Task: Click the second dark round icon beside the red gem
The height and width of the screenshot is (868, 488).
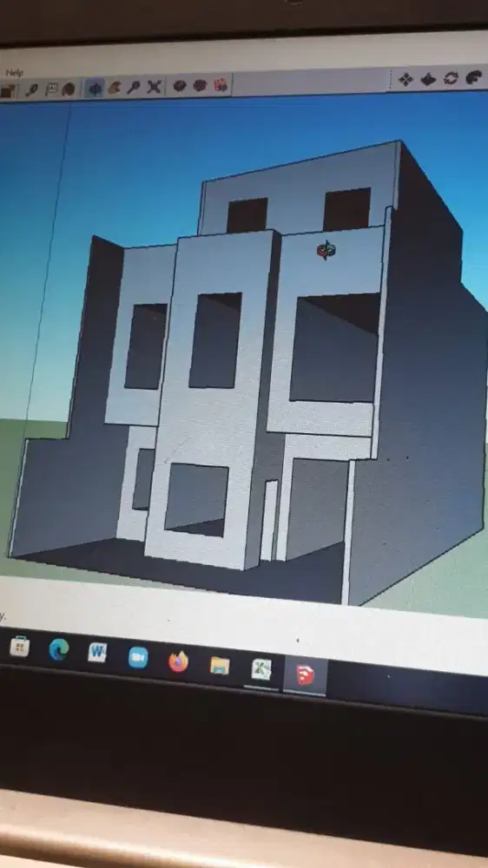Action: tap(200, 85)
